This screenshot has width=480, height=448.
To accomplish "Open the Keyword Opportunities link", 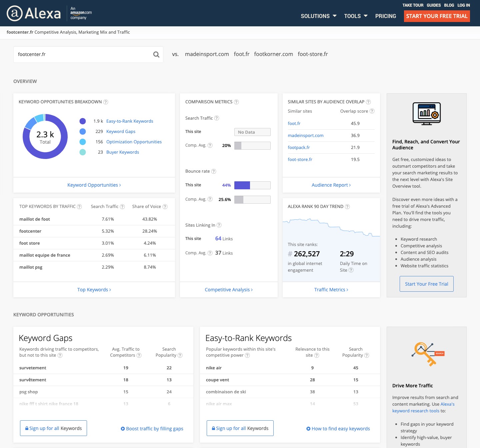I will (x=94, y=185).
